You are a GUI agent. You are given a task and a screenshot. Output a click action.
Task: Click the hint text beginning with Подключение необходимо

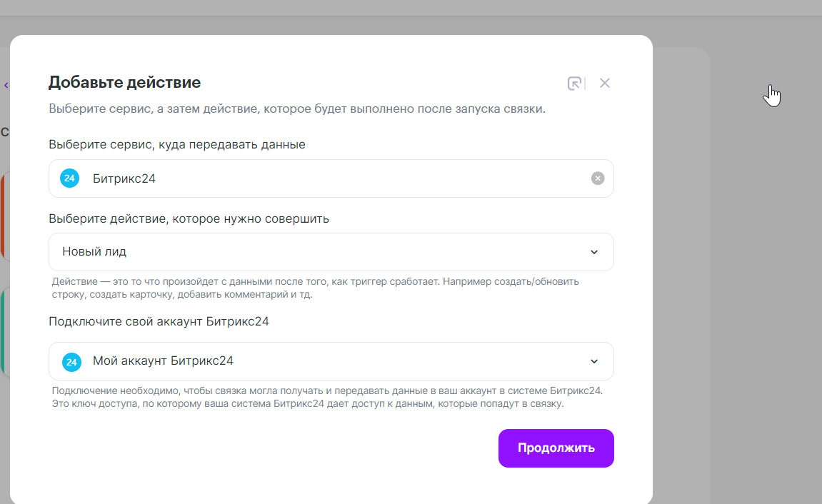coord(327,397)
